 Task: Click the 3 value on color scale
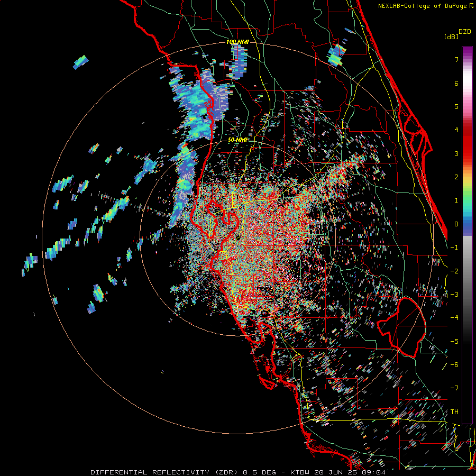(x=456, y=153)
